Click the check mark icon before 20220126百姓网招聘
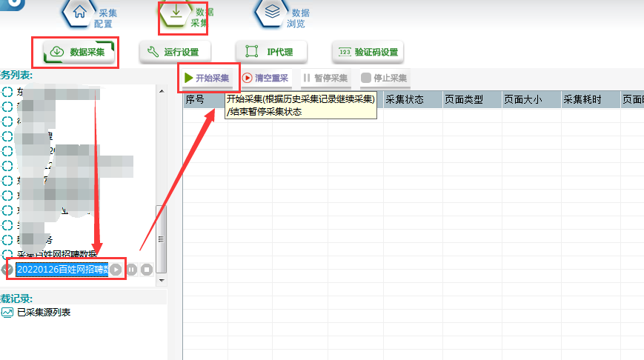This screenshot has width=644, height=360. 7,270
